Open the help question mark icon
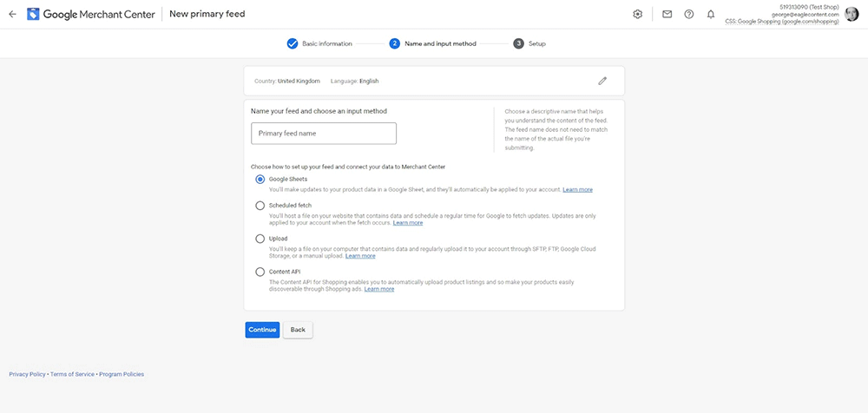Viewport: 868px width, 413px height. 689,14
